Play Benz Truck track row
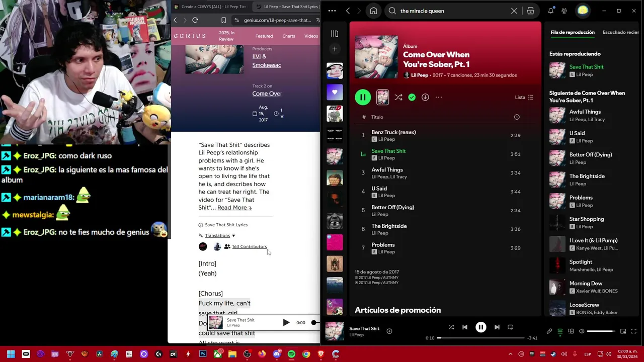Viewport: 644px width, 362px height. 445,135
